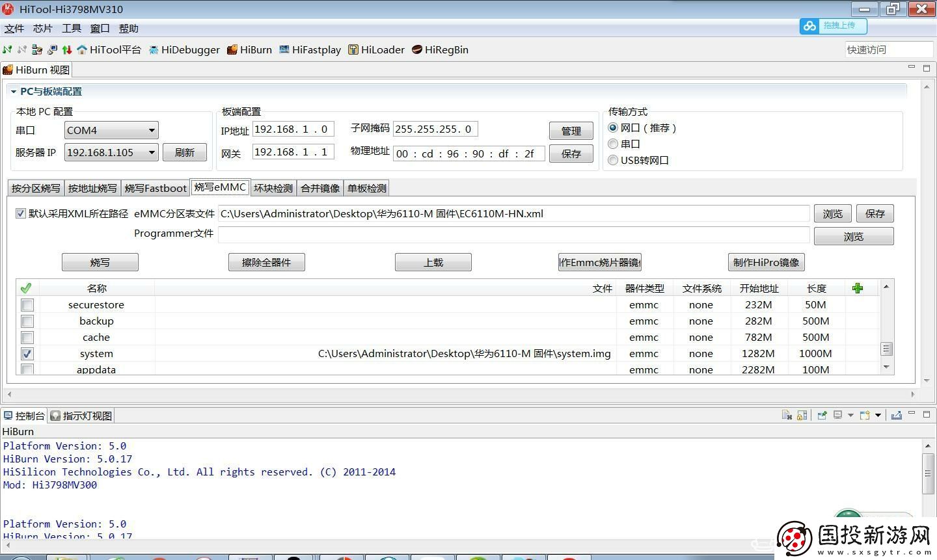The image size is (937, 560).
Task: Open the connection manager icon with server image
Action: click(x=37, y=49)
